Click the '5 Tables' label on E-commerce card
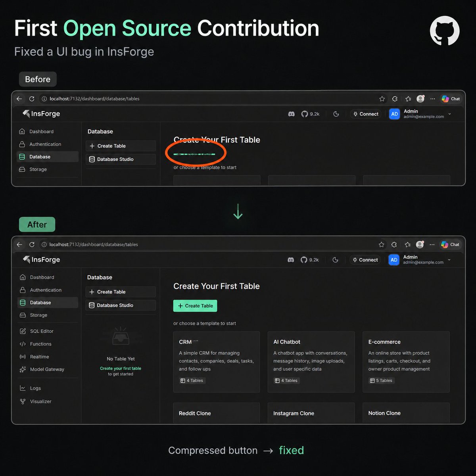The image size is (476, 476). (381, 381)
